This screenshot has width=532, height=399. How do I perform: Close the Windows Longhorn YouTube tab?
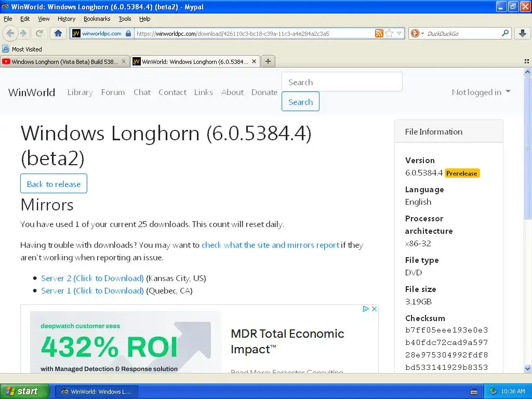pyautogui.click(x=124, y=61)
